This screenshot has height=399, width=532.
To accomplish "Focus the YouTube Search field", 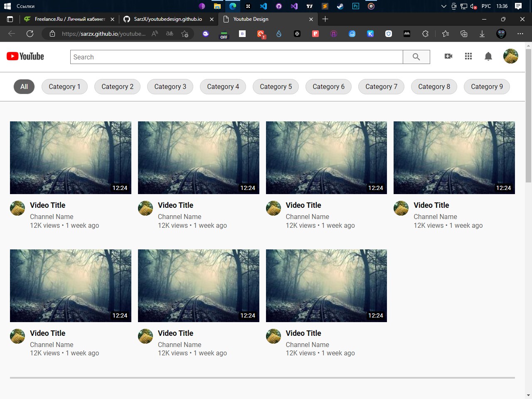I will [236, 57].
